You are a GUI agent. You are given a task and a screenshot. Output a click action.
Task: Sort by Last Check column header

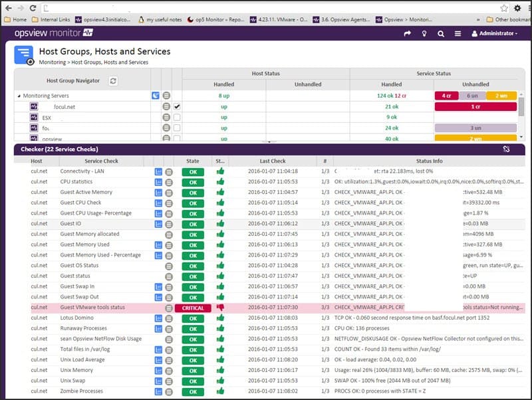click(273, 161)
